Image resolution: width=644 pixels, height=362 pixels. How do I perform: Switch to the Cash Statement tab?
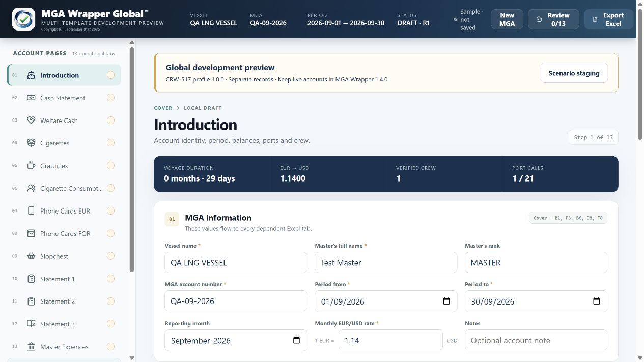tap(64, 98)
